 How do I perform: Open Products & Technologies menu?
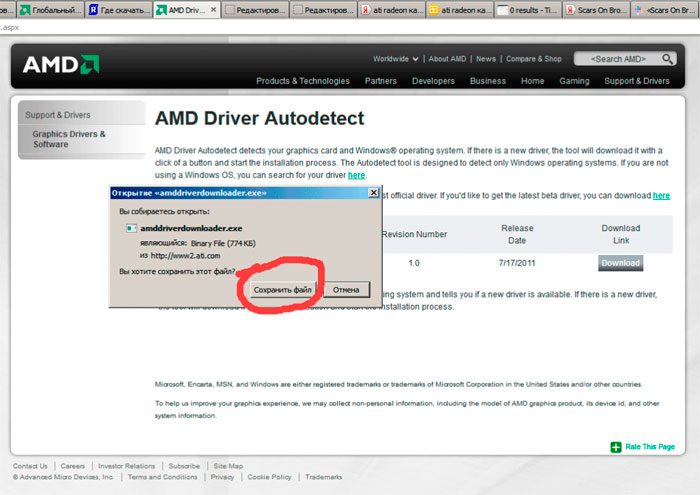(x=303, y=81)
